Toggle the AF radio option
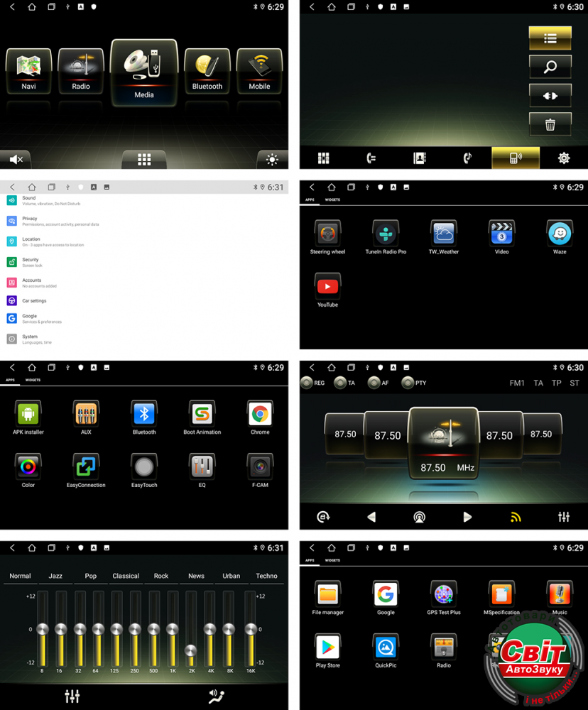Screen dimensions: 588x710 pyautogui.click(x=374, y=383)
